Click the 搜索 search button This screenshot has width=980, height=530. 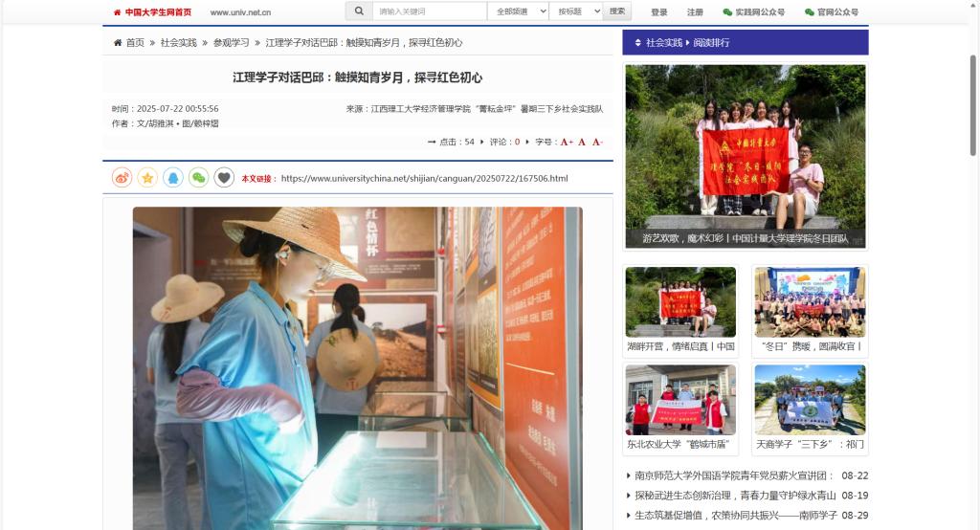pyautogui.click(x=617, y=11)
